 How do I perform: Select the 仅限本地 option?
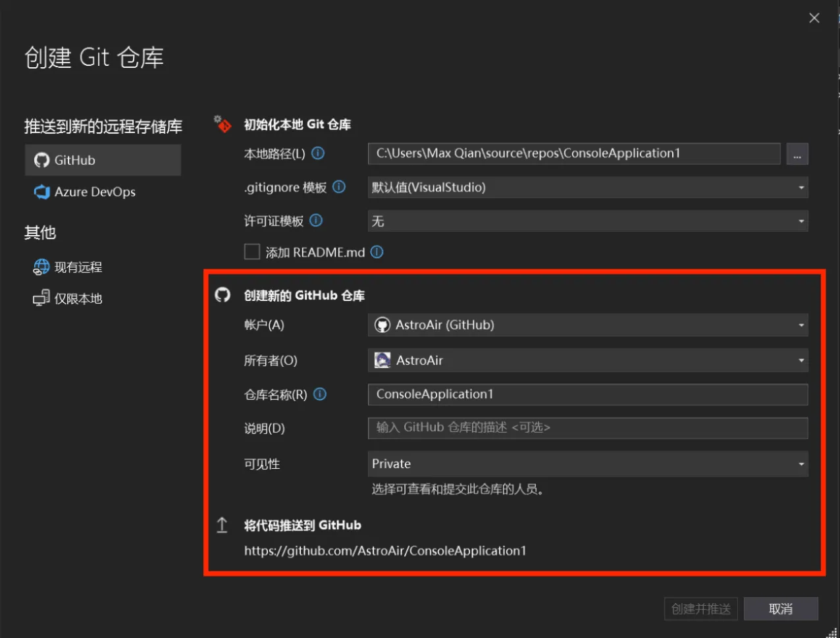click(78, 298)
